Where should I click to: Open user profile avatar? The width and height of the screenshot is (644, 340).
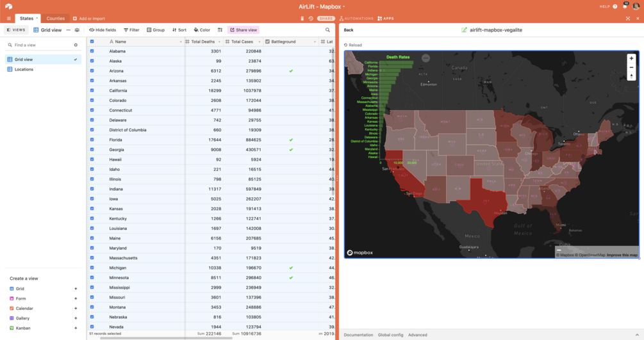[636, 6]
